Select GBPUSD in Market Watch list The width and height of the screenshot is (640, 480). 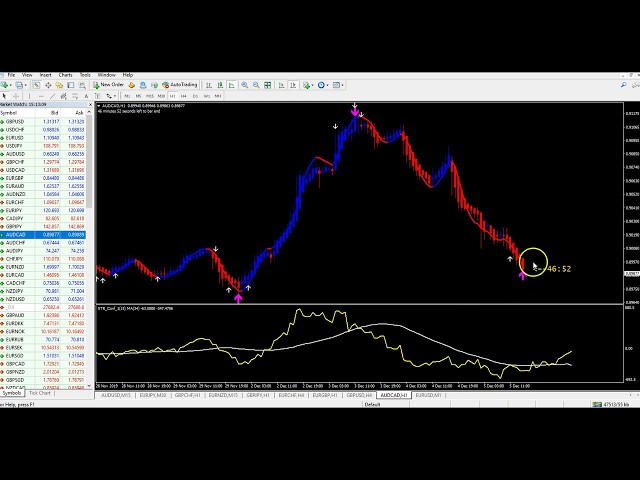(x=15, y=122)
